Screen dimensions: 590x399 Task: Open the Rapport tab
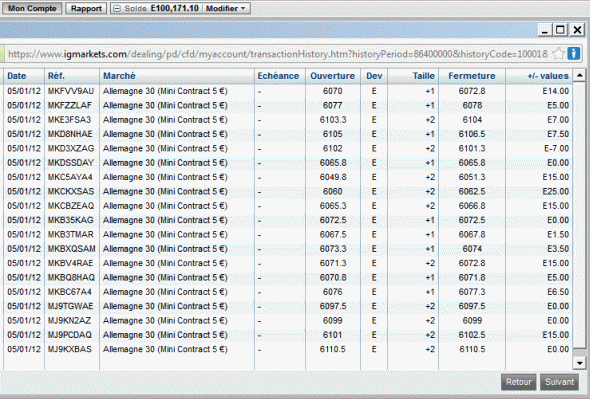click(86, 8)
